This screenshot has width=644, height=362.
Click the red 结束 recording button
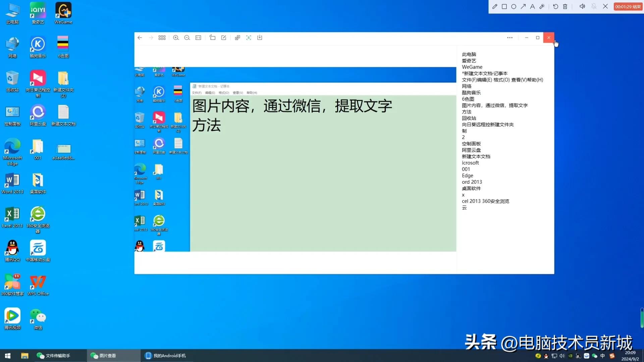coord(628,7)
